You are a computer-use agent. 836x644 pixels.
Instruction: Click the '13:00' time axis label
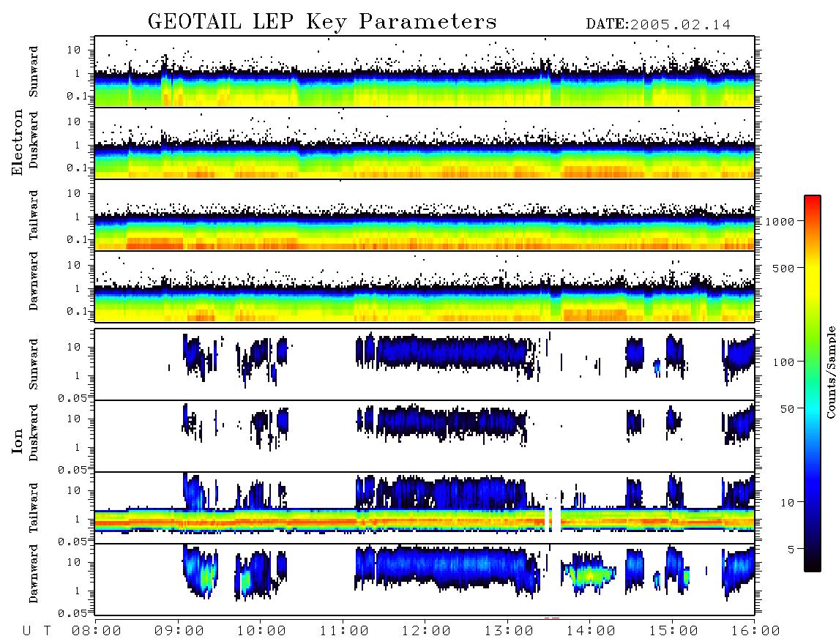pos(510,631)
